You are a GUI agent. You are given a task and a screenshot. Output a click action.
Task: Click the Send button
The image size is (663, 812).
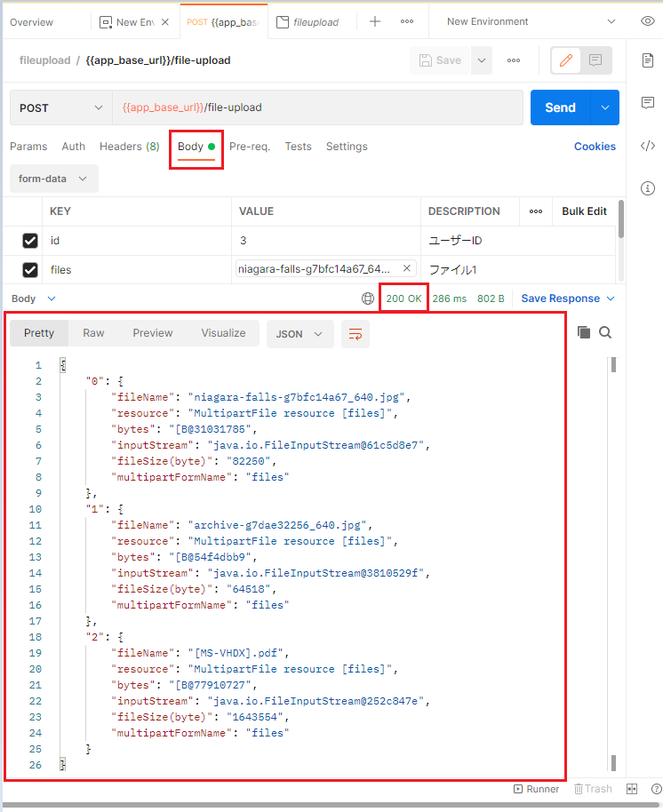point(560,107)
